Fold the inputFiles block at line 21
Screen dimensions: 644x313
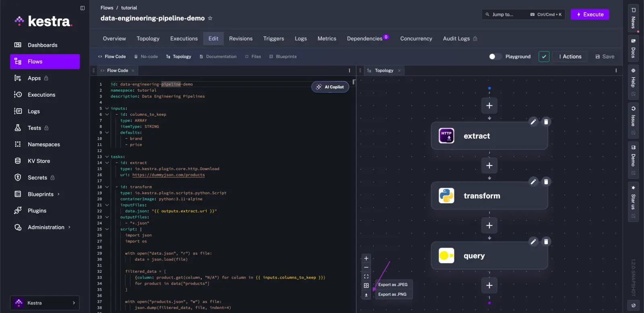tap(107, 205)
